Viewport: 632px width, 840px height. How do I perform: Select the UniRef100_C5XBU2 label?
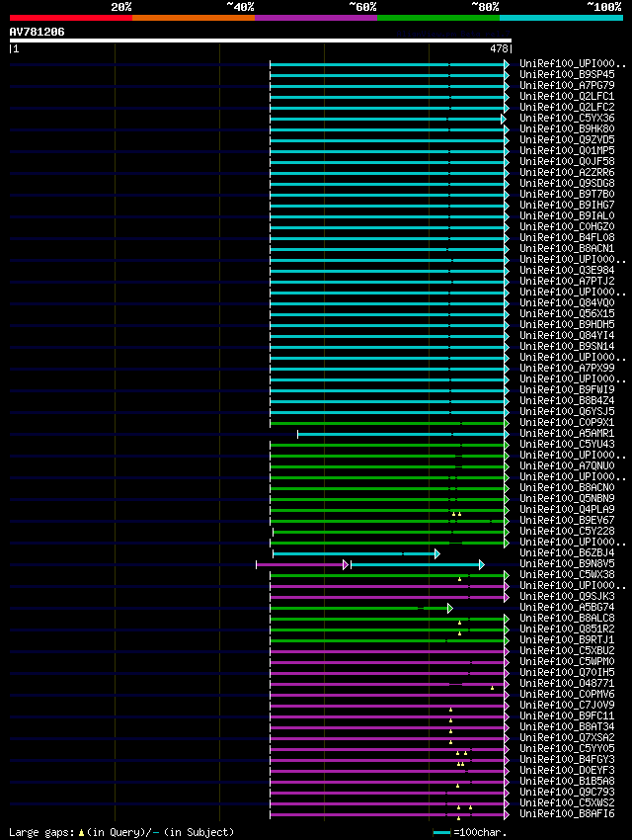point(567,650)
